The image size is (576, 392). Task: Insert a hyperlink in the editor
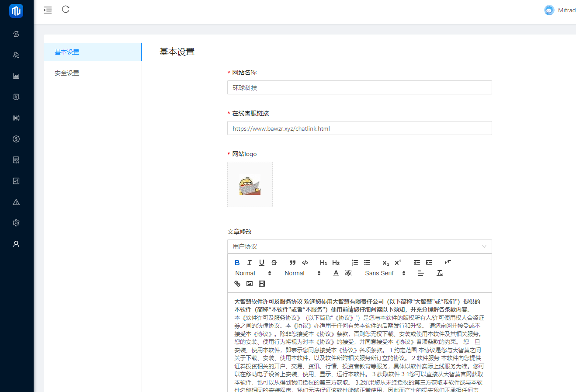point(237,284)
